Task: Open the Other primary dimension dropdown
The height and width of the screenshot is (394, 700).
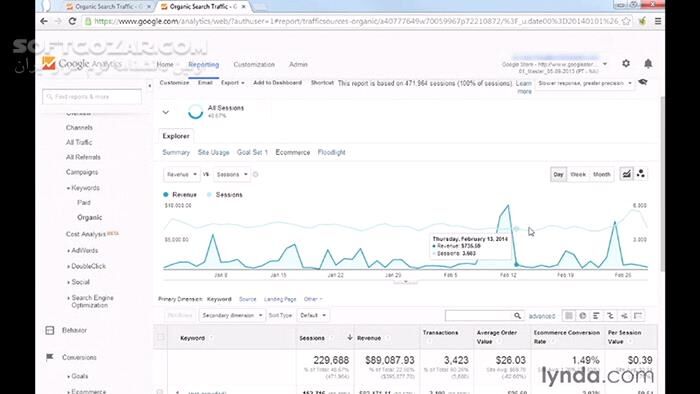Action: pos(312,299)
